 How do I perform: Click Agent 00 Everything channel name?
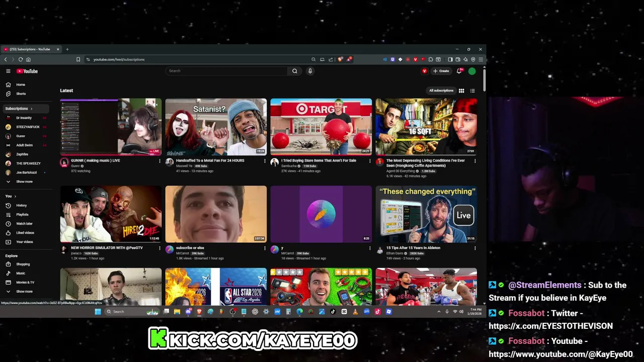400,171
